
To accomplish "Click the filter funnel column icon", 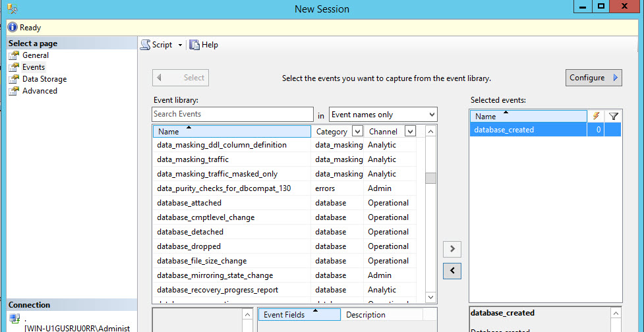I will coord(614,117).
